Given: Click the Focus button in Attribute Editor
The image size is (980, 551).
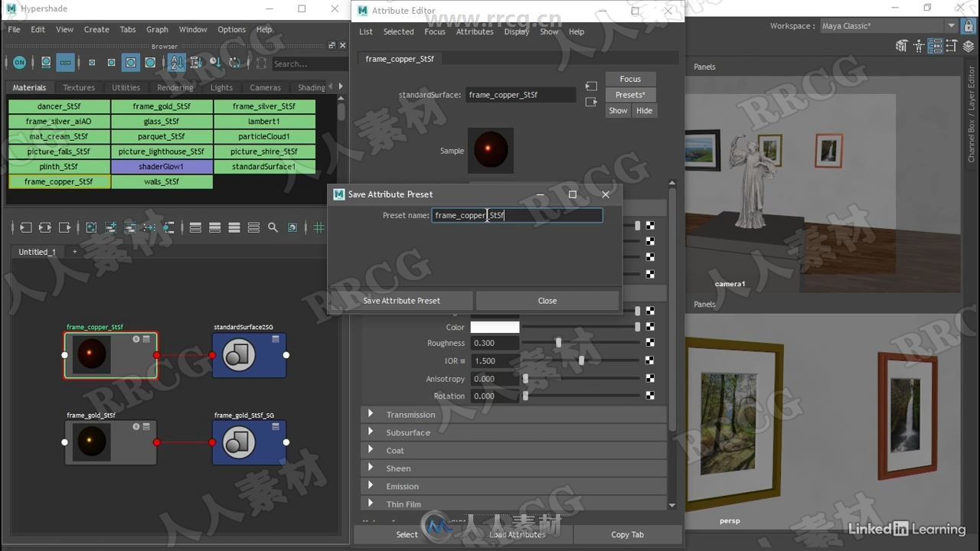Looking at the screenshot, I should tap(630, 80).
